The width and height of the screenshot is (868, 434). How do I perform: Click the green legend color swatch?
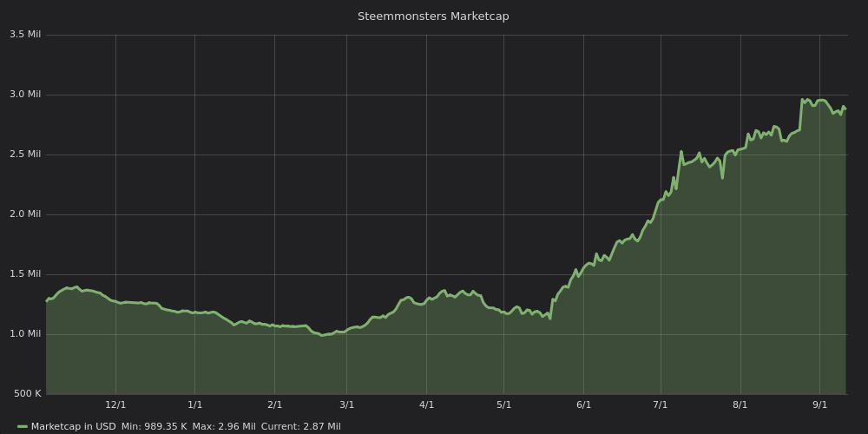click(23, 426)
